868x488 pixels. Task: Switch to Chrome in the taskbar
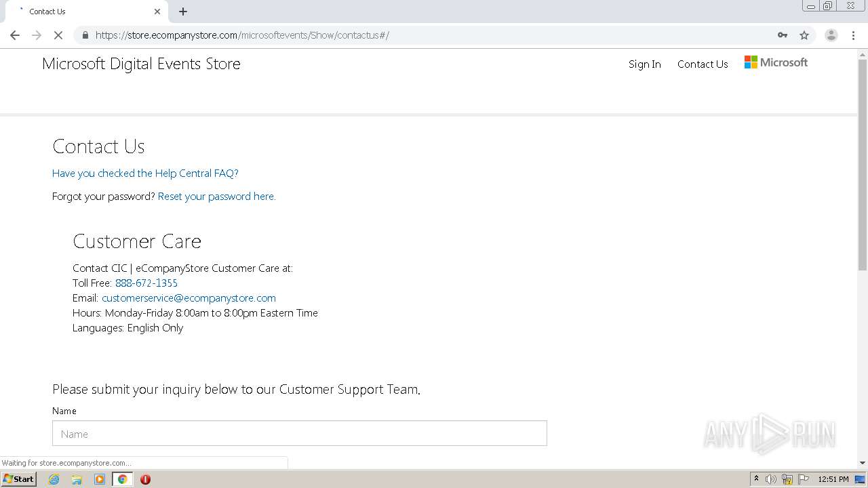(123, 479)
